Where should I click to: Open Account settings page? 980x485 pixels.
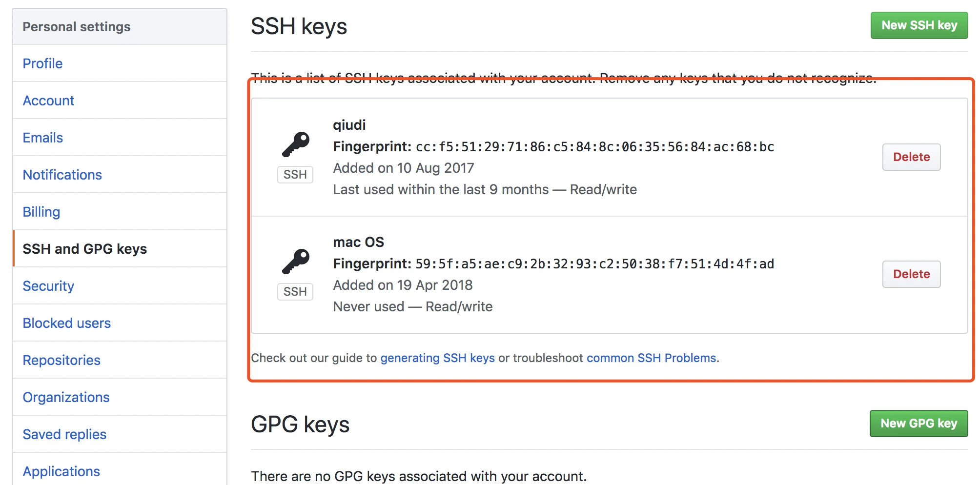[x=120, y=101]
